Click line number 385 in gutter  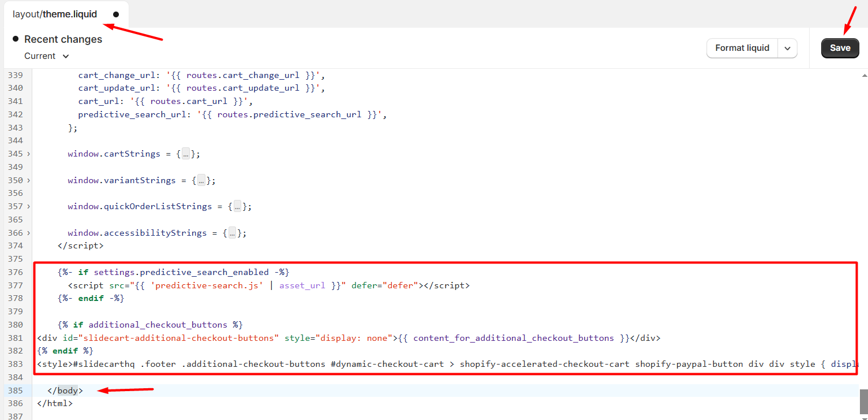point(16,391)
